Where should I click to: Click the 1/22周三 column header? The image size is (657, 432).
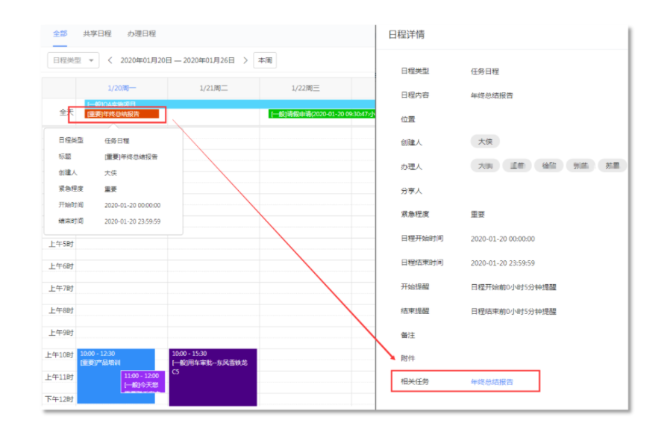tap(305, 88)
